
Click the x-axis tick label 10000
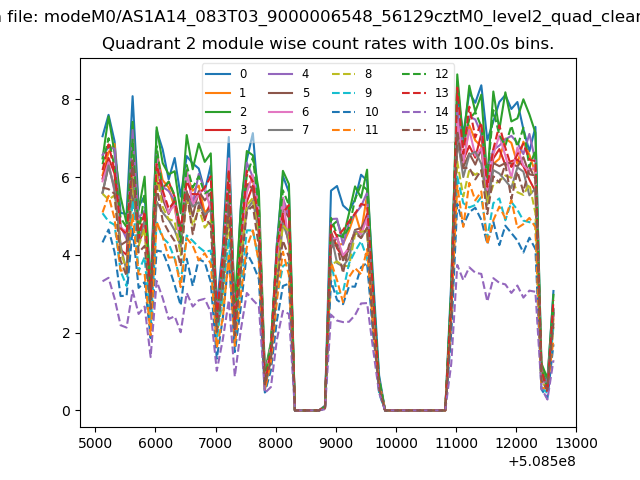pos(396,442)
